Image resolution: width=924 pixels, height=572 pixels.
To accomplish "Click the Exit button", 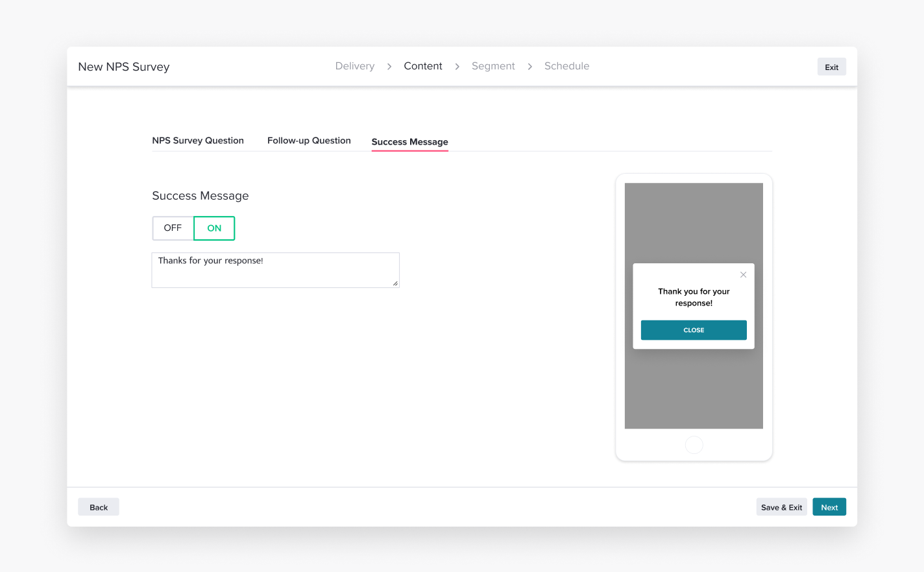I will point(832,67).
